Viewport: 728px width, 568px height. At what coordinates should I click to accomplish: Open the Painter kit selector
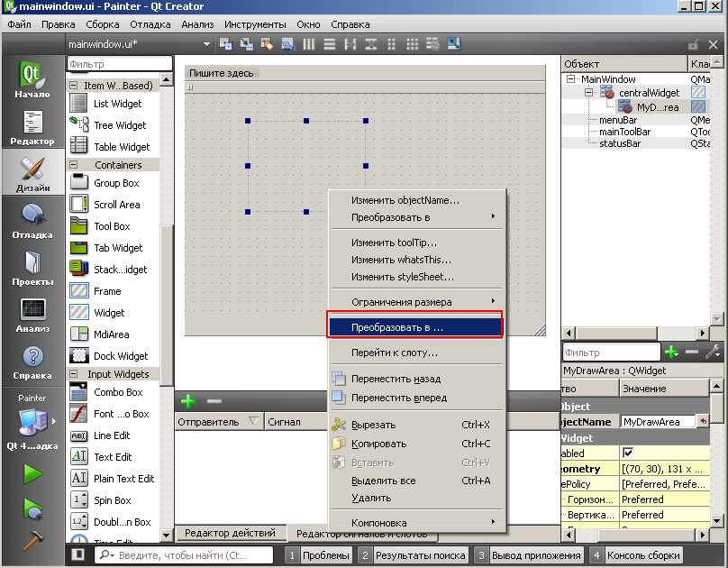click(x=32, y=422)
